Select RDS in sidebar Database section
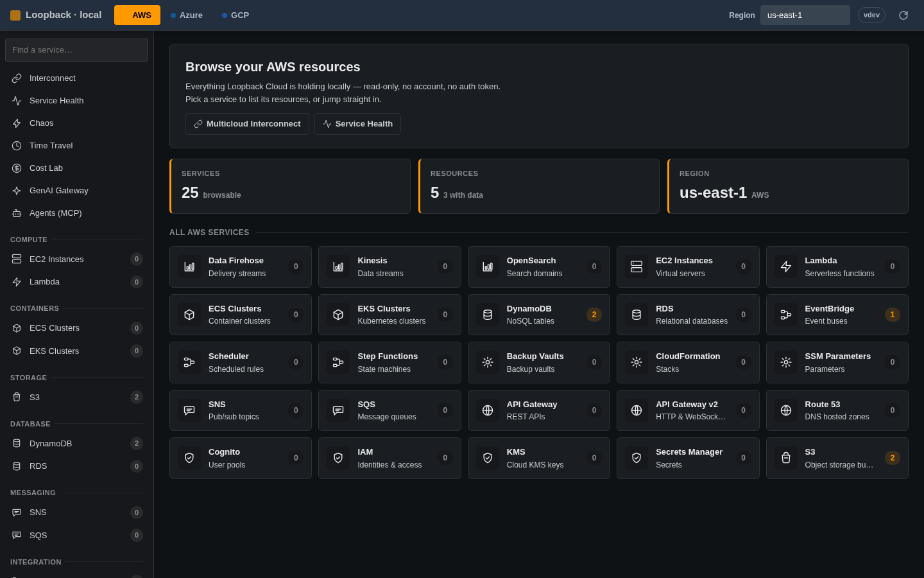Screen dimensions: 924x578 coord(77,466)
